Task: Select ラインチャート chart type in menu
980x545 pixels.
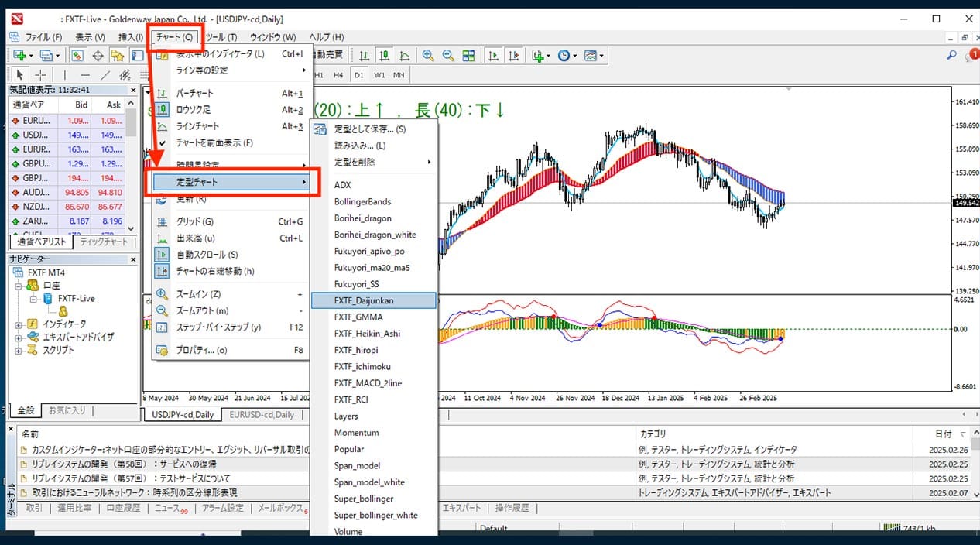Action: tap(231, 126)
